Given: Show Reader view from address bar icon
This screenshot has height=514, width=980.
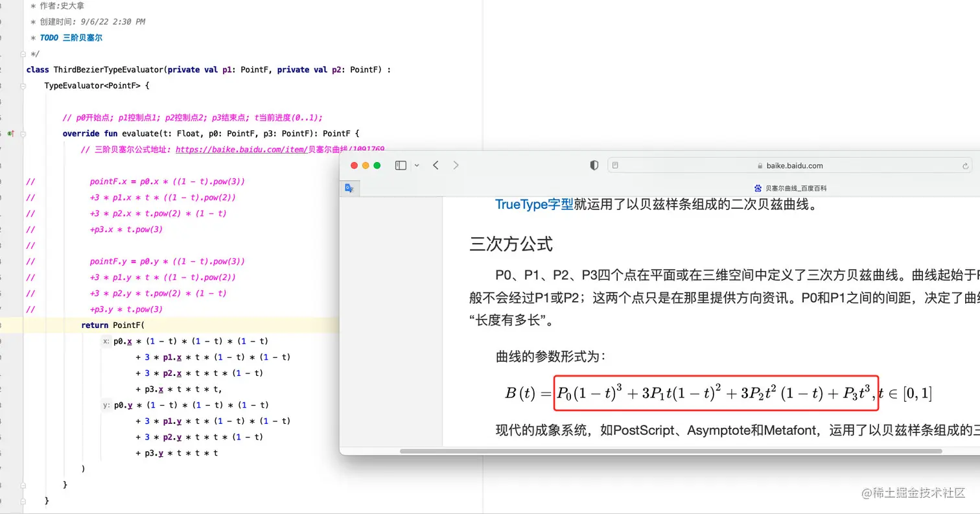Looking at the screenshot, I should (616, 165).
